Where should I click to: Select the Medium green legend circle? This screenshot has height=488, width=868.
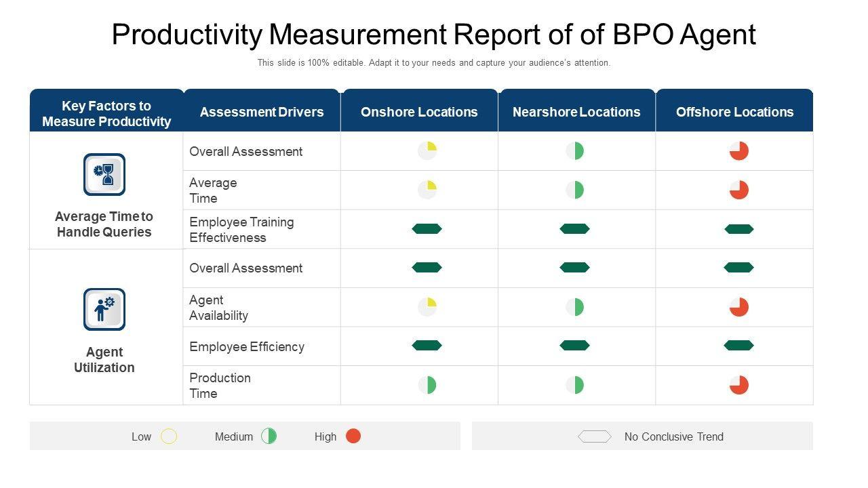pos(269,436)
